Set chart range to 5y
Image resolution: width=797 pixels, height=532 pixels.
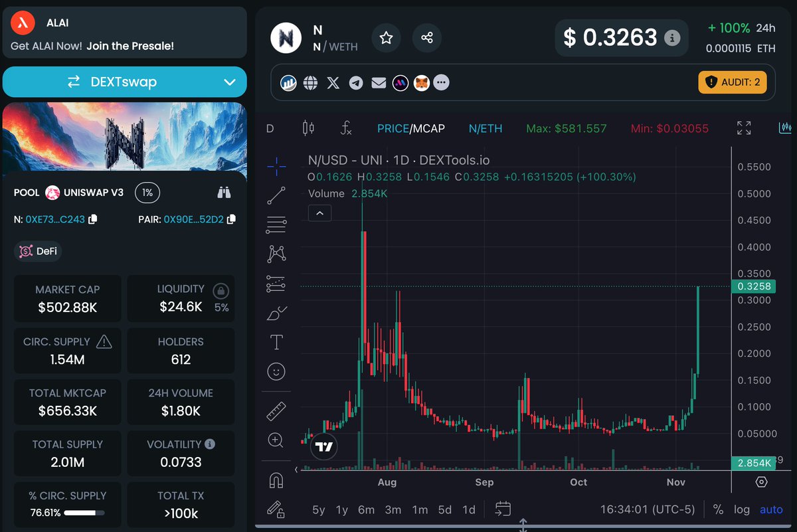(x=319, y=509)
